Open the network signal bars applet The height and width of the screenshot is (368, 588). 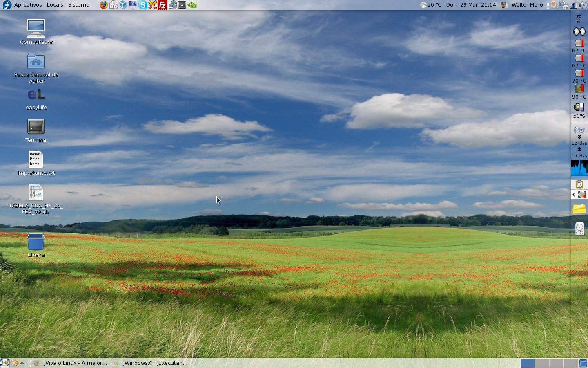(x=574, y=5)
